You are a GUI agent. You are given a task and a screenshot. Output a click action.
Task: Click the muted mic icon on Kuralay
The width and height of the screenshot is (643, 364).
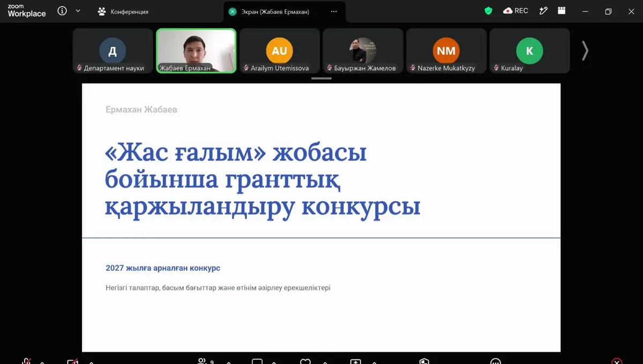click(x=497, y=68)
